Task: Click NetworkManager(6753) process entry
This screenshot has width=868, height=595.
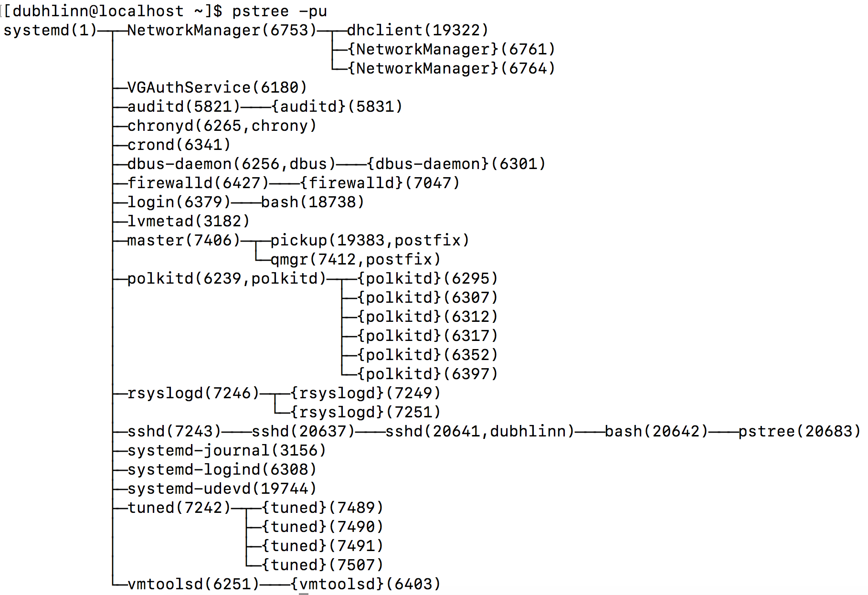Action: click(x=222, y=30)
